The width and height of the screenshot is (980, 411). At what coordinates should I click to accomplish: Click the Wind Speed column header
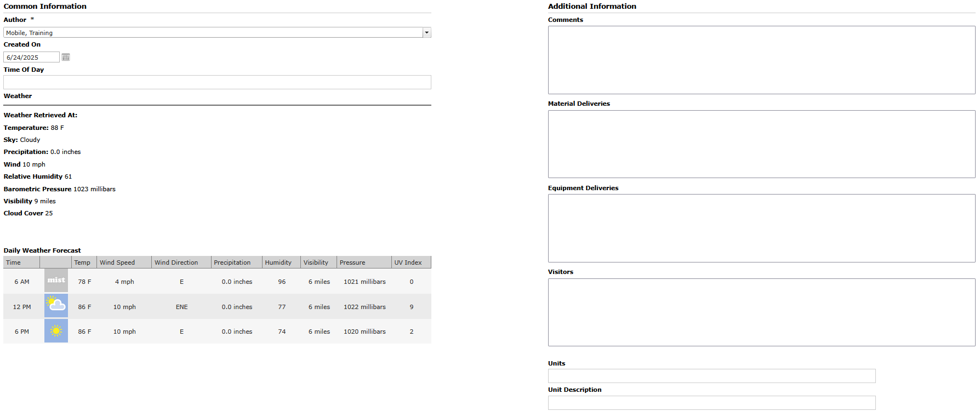pyautogui.click(x=124, y=262)
